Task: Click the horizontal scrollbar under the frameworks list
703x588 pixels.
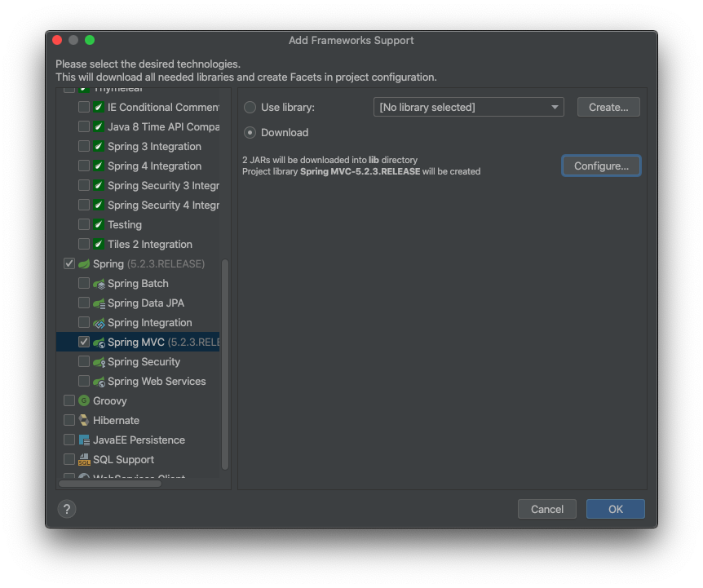Action: point(110,484)
